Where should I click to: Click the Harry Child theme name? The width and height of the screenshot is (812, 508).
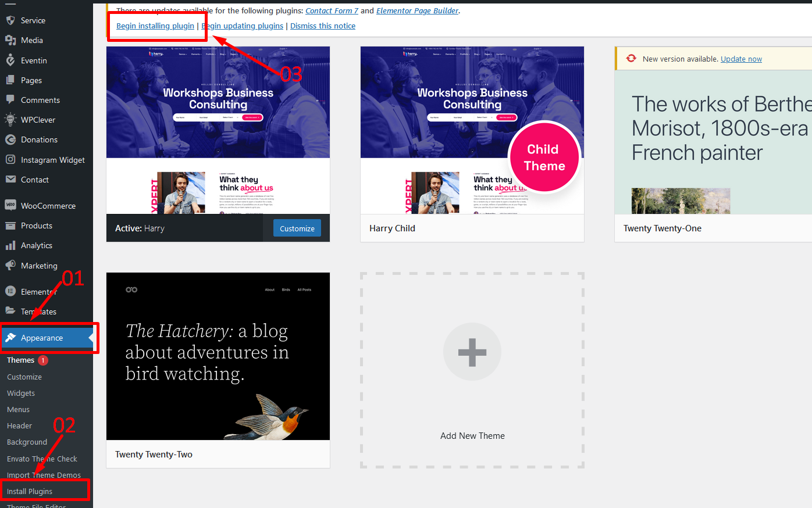[x=392, y=228]
